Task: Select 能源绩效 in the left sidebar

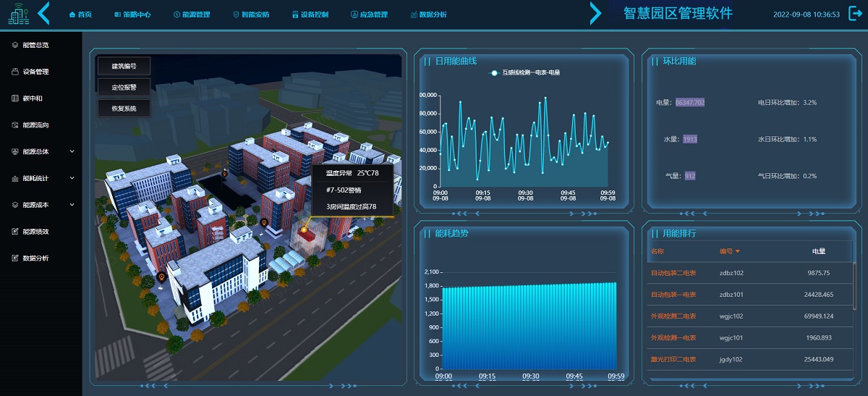Action: [35, 232]
